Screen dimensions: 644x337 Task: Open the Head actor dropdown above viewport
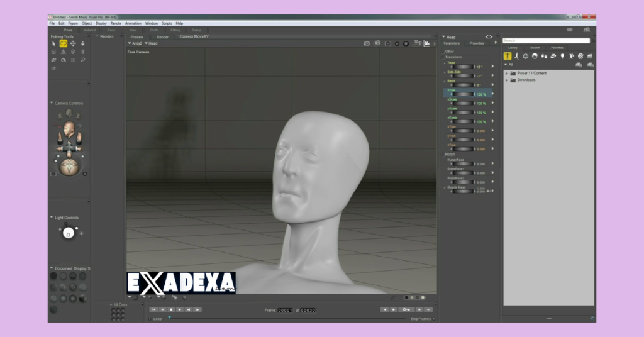click(x=151, y=43)
